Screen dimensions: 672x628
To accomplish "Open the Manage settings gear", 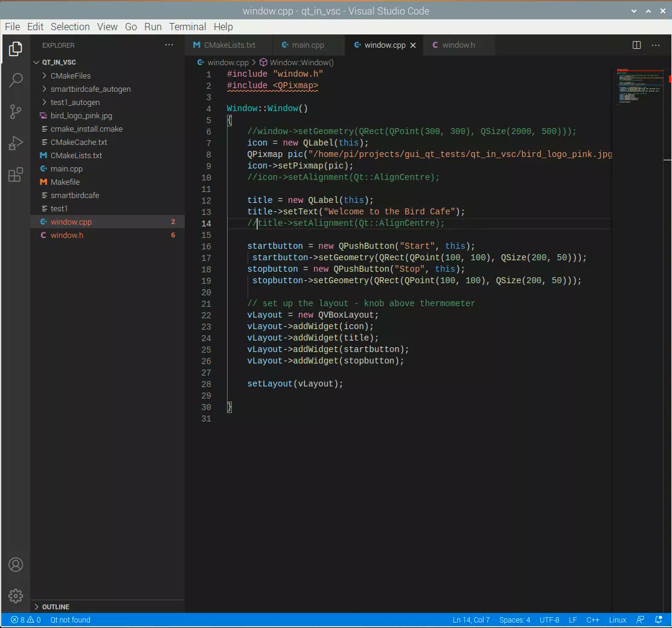I will 16,595.
